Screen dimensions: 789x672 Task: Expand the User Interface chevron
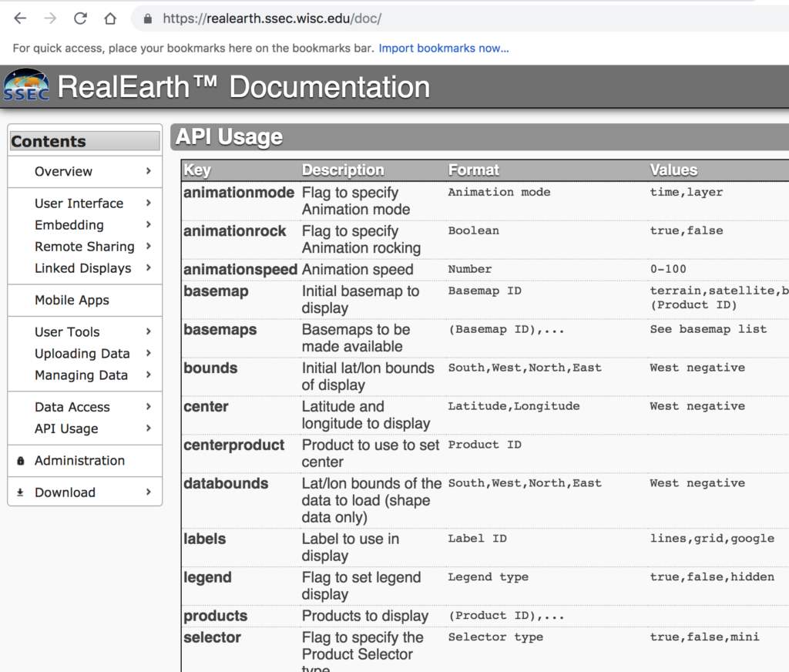pyautogui.click(x=149, y=203)
